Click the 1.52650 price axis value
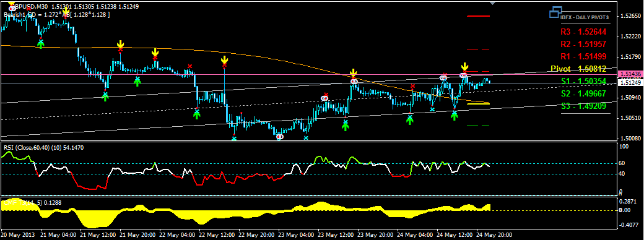 [x=631, y=17]
